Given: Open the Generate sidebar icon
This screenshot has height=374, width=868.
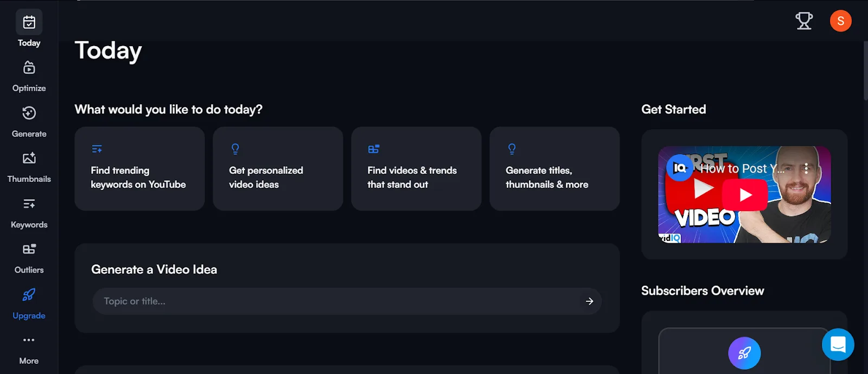Looking at the screenshot, I should [x=29, y=113].
